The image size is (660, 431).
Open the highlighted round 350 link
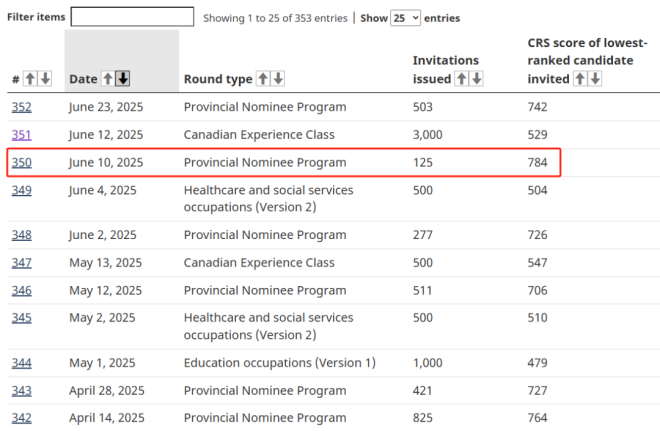(x=21, y=162)
